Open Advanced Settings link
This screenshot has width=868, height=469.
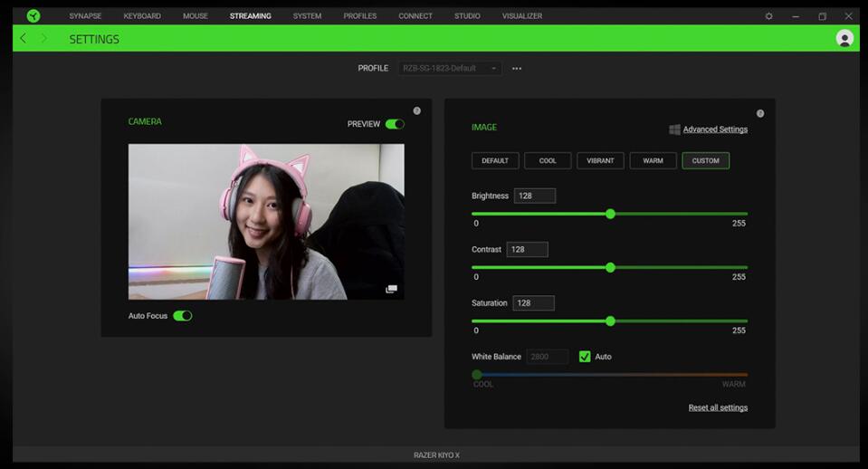pos(715,129)
